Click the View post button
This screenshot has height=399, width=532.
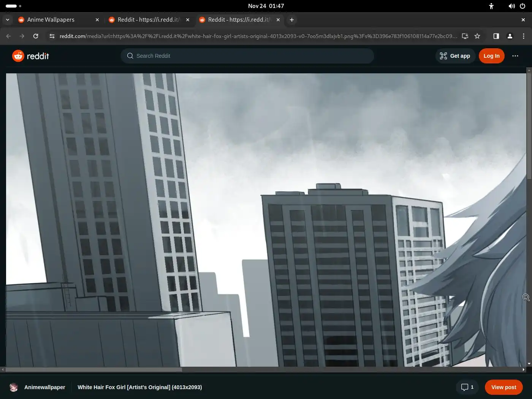click(x=503, y=387)
